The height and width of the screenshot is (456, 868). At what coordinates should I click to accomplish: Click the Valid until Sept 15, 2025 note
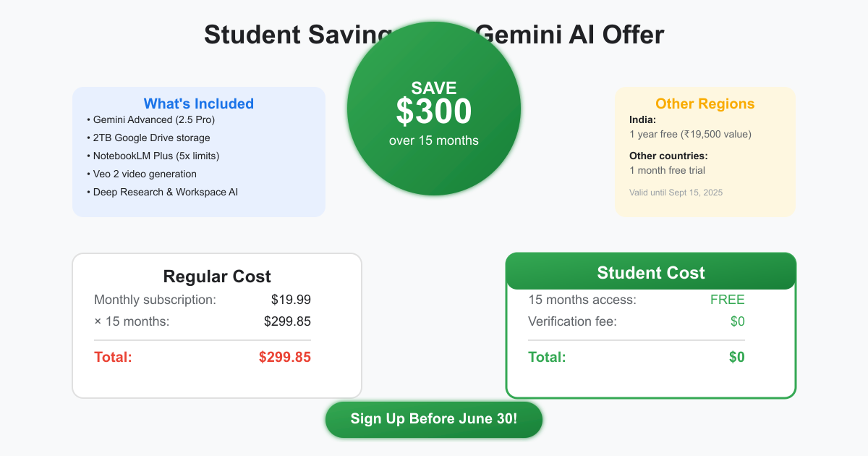[676, 193]
